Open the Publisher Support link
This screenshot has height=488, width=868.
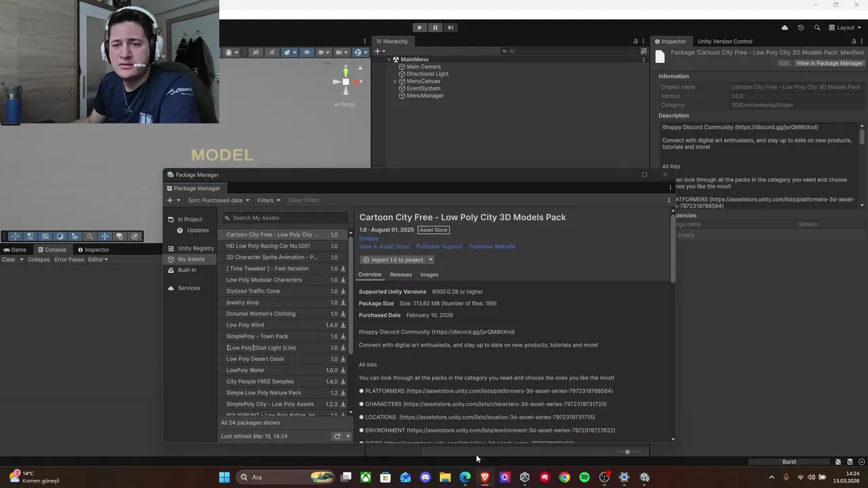click(439, 247)
